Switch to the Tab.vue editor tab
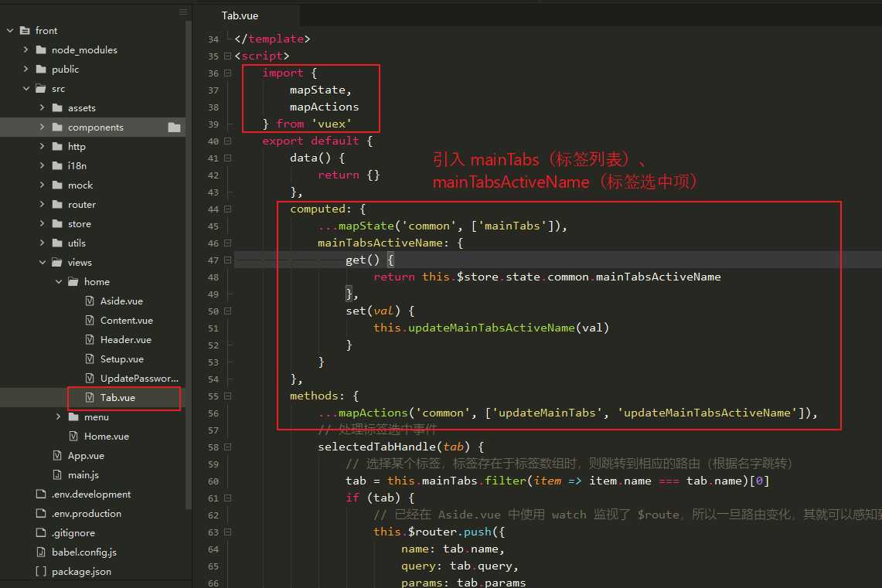The image size is (882, 588). coord(240,15)
